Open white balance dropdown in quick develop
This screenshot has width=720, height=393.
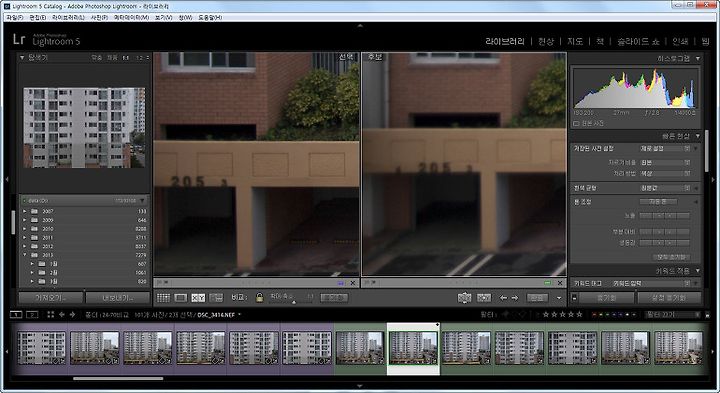click(x=665, y=188)
